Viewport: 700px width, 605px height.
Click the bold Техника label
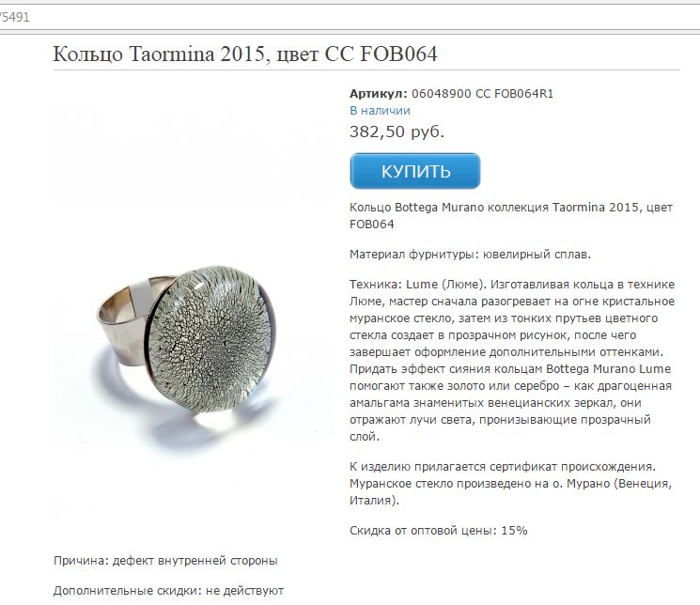pos(377,284)
